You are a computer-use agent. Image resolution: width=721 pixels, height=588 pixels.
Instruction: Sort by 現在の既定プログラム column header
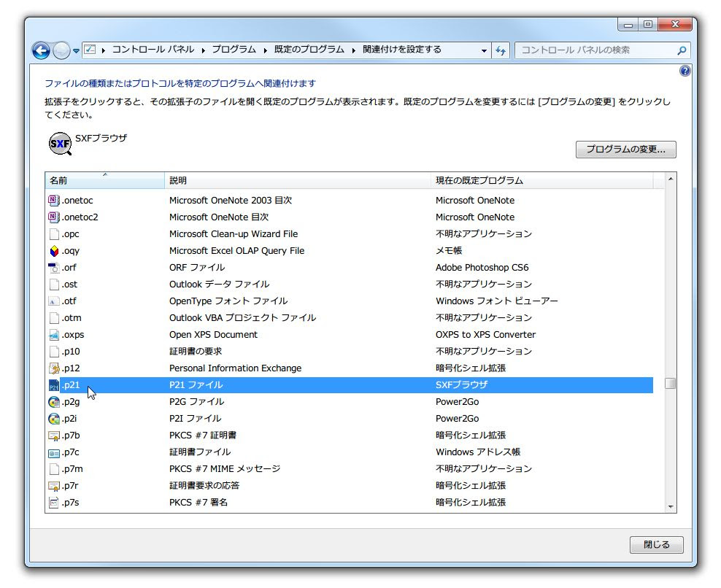coord(542,180)
